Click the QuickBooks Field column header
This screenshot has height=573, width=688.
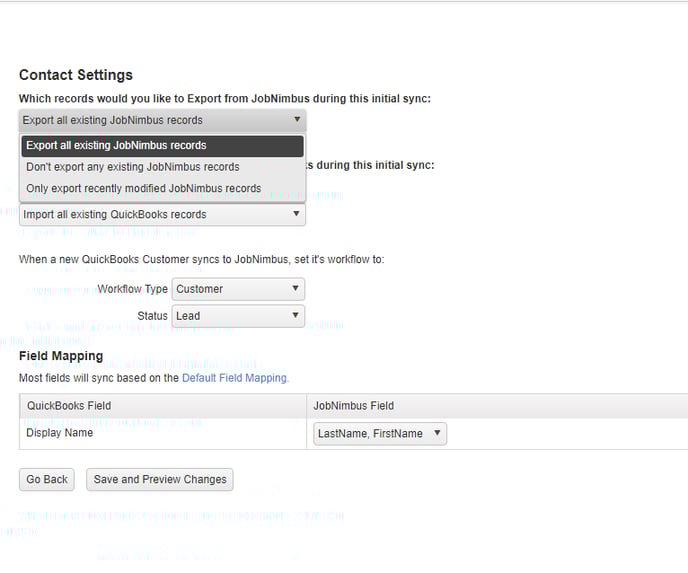(69, 406)
